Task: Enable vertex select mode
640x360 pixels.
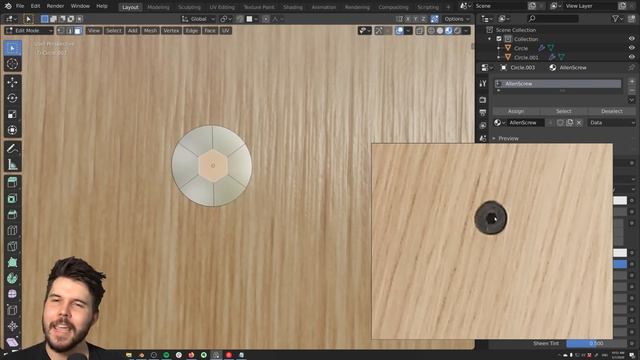Action: (x=61, y=31)
